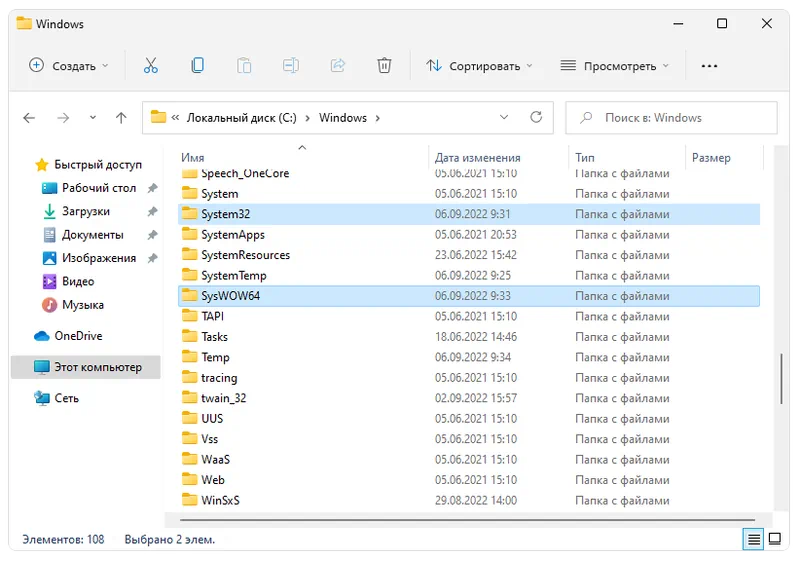Open the three-dots more options menu

[x=709, y=66]
